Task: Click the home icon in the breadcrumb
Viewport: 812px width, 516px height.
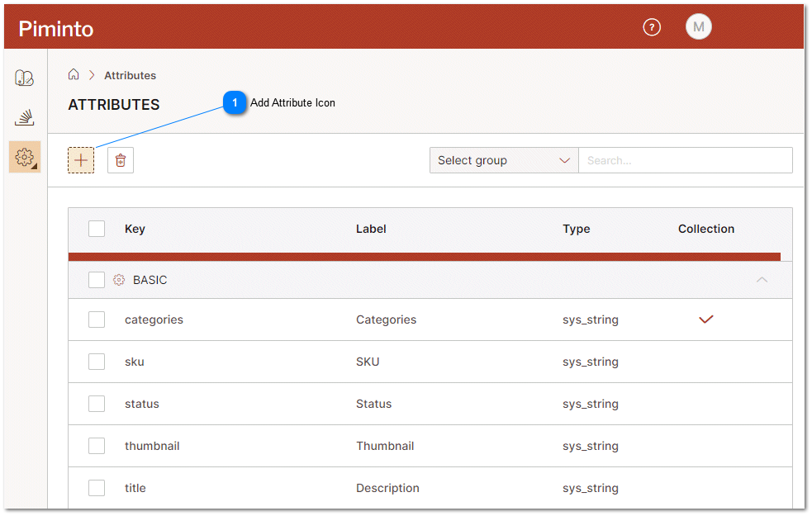Action: 74,74
